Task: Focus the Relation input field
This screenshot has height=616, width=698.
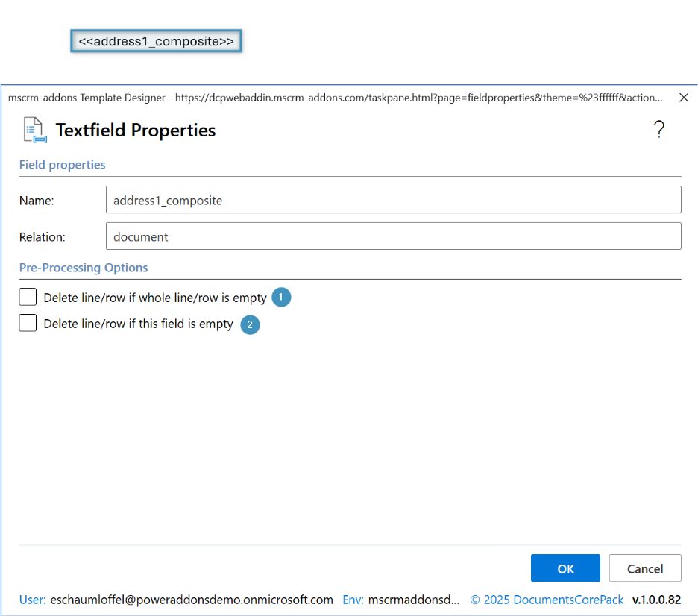Action: pos(393,236)
